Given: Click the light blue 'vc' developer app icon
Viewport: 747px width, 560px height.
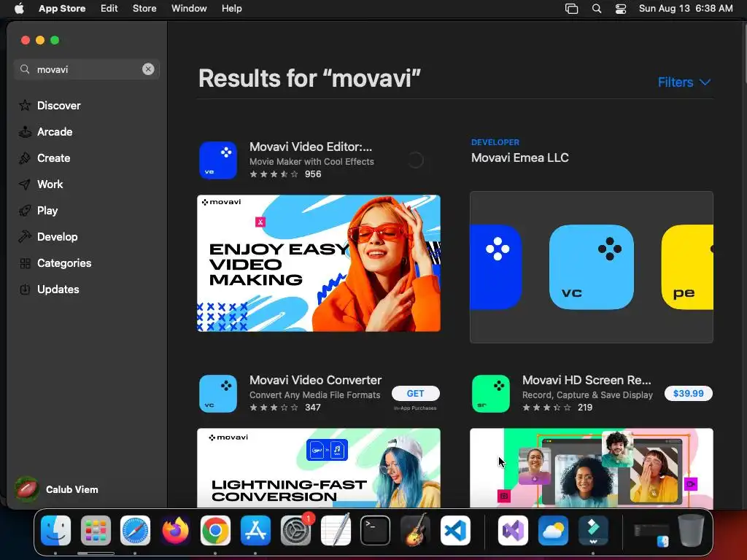Looking at the screenshot, I should [x=591, y=267].
